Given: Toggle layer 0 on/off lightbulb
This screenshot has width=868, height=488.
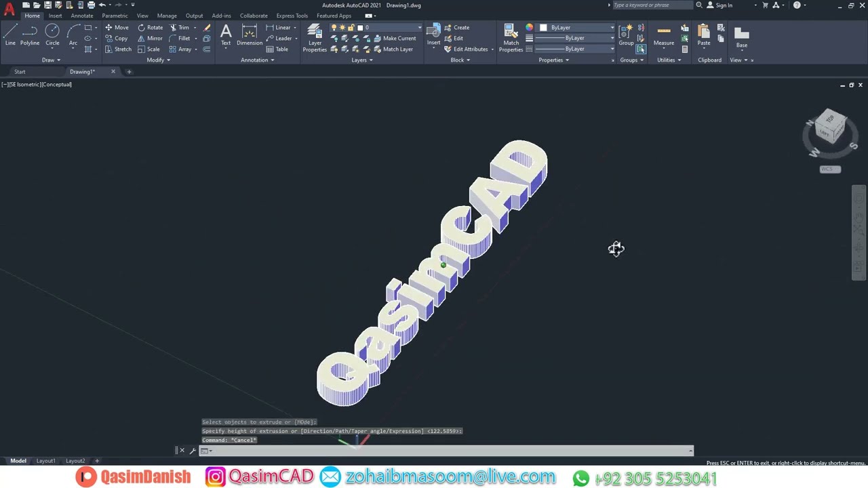Looking at the screenshot, I should [x=334, y=28].
